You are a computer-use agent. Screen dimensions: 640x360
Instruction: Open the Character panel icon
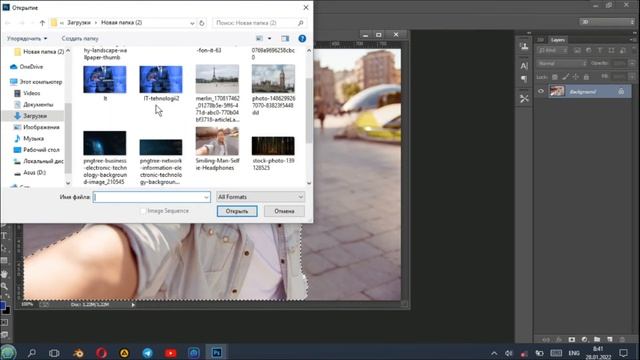click(x=524, y=65)
